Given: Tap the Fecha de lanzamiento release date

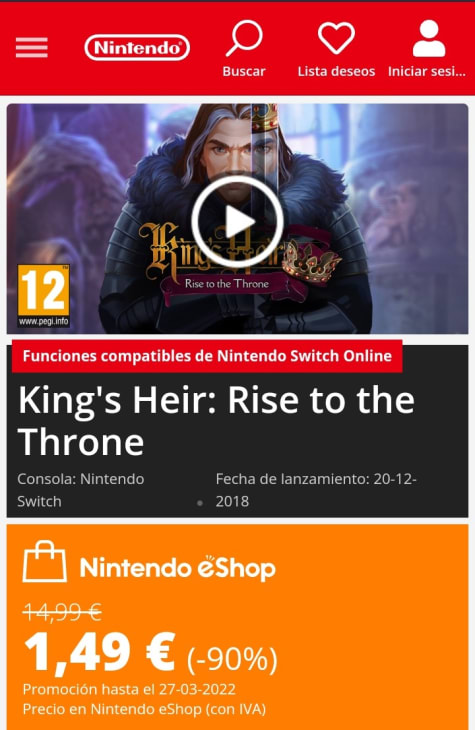Looking at the screenshot, I should [316, 490].
